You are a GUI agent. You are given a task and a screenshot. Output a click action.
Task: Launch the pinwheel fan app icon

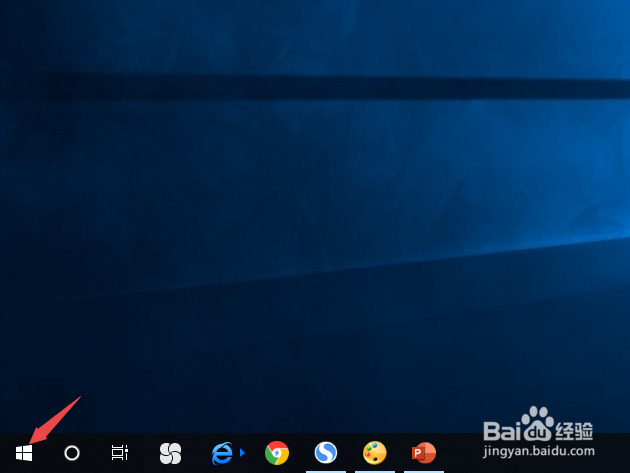pyautogui.click(x=170, y=453)
